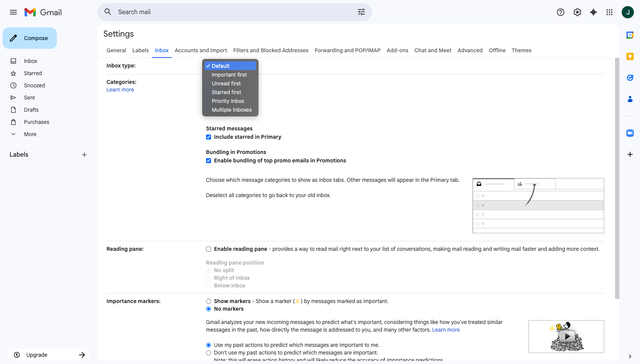The height and width of the screenshot is (364, 640).
Task: Open Google Keep in side panel
Action: pyautogui.click(x=630, y=56)
